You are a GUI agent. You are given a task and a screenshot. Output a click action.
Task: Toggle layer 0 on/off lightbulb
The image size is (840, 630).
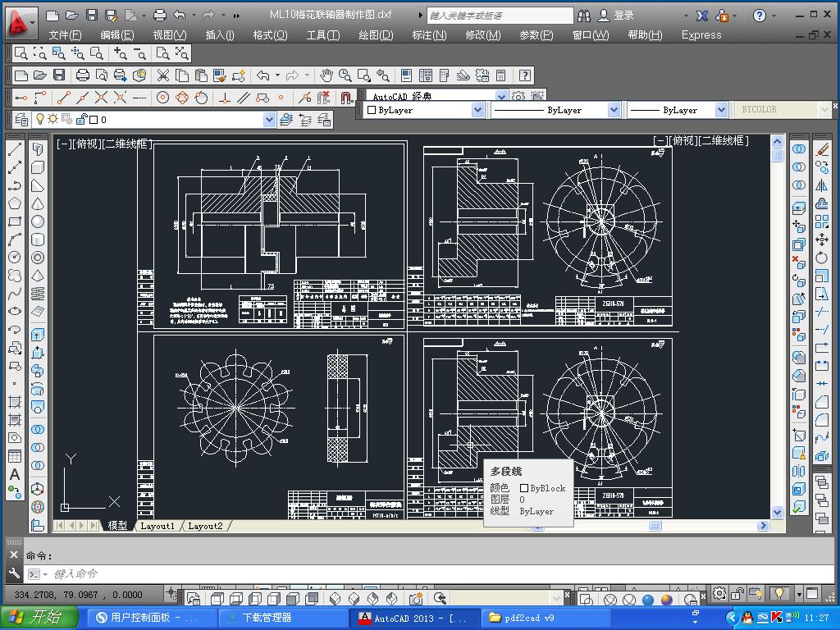pyautogui.click(x=39, y=120)
